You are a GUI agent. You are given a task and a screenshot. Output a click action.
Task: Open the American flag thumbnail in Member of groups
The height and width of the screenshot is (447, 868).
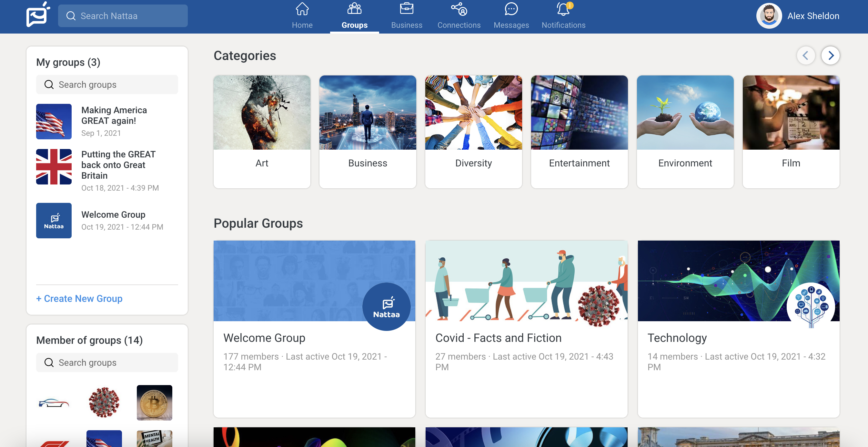104,439
